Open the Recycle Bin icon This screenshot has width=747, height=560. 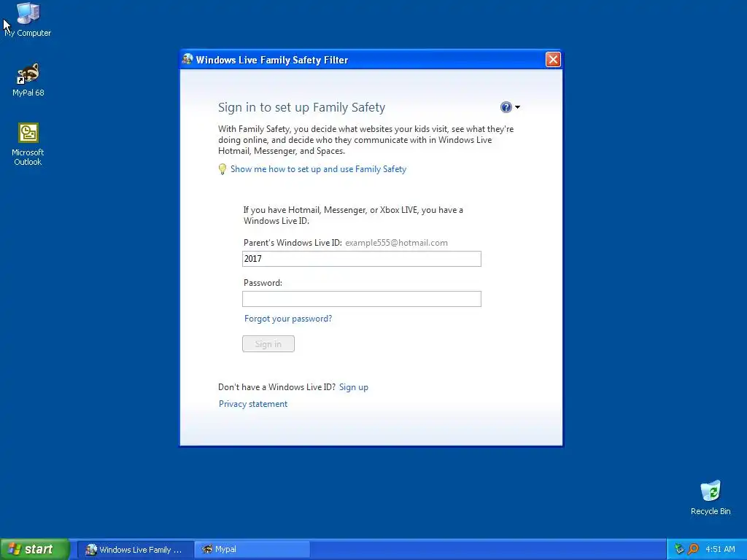[x=711, y=497]
